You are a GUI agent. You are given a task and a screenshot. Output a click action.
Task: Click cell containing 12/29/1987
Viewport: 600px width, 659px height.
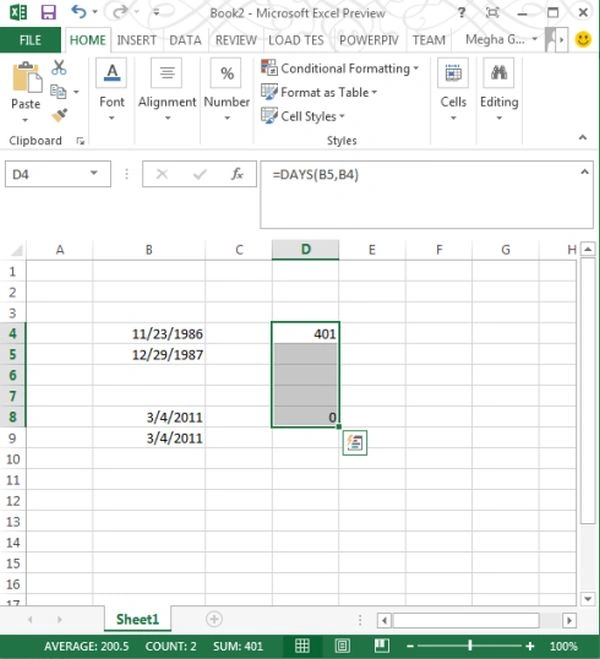tap(149, 354)
